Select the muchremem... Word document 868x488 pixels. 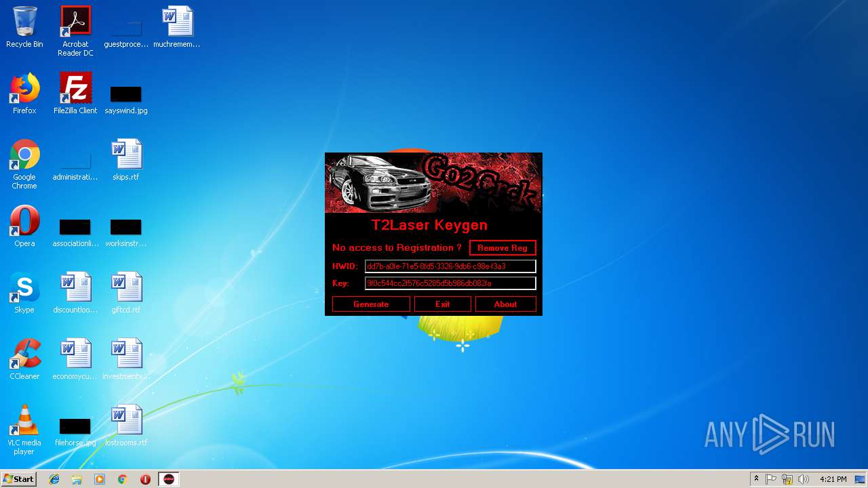(177, 27)
